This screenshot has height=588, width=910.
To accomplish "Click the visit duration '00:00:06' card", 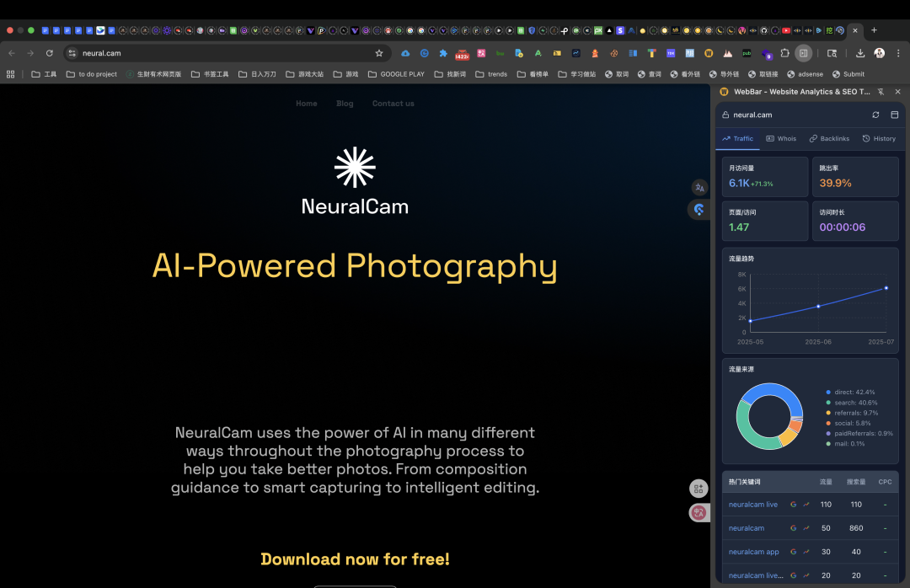I will coord(855,222).
